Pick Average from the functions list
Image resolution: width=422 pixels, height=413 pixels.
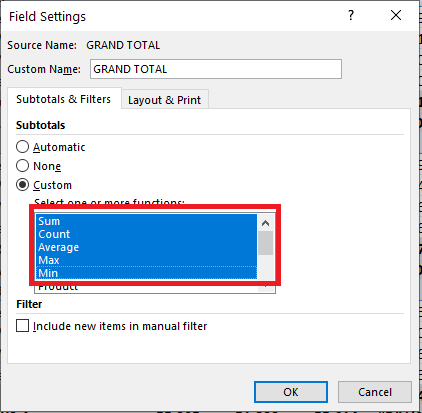pyautogui.click(x=146, y=247)
